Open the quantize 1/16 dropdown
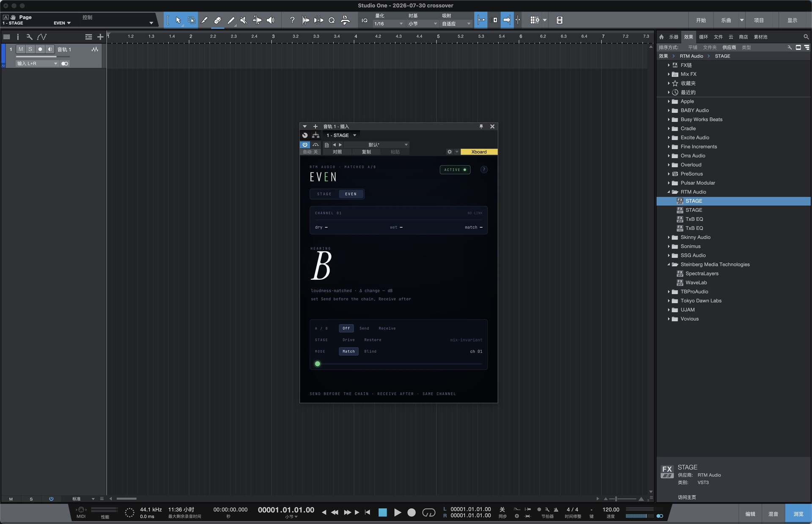This screenshot has height=524, width=812. coord(389,24)
